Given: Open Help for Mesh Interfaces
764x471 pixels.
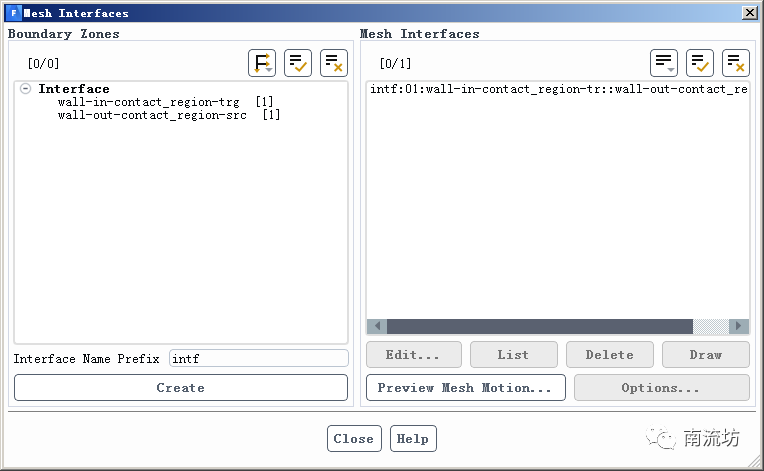Looking at the screenshot, I should [412, 439].
